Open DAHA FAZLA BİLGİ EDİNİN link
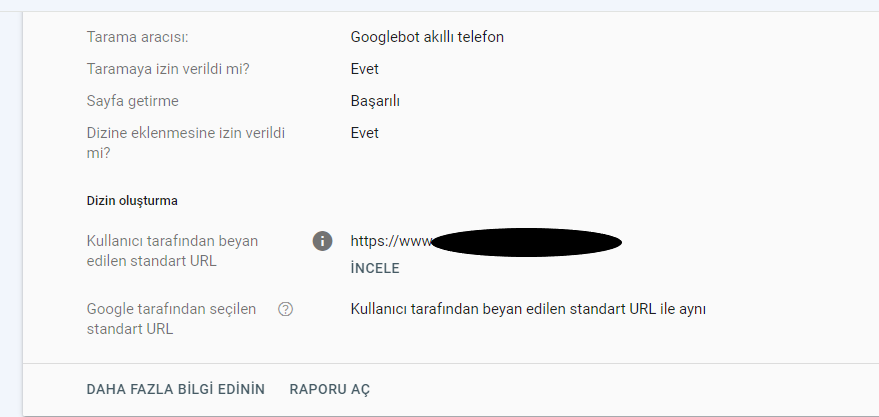 pos(175,390)
